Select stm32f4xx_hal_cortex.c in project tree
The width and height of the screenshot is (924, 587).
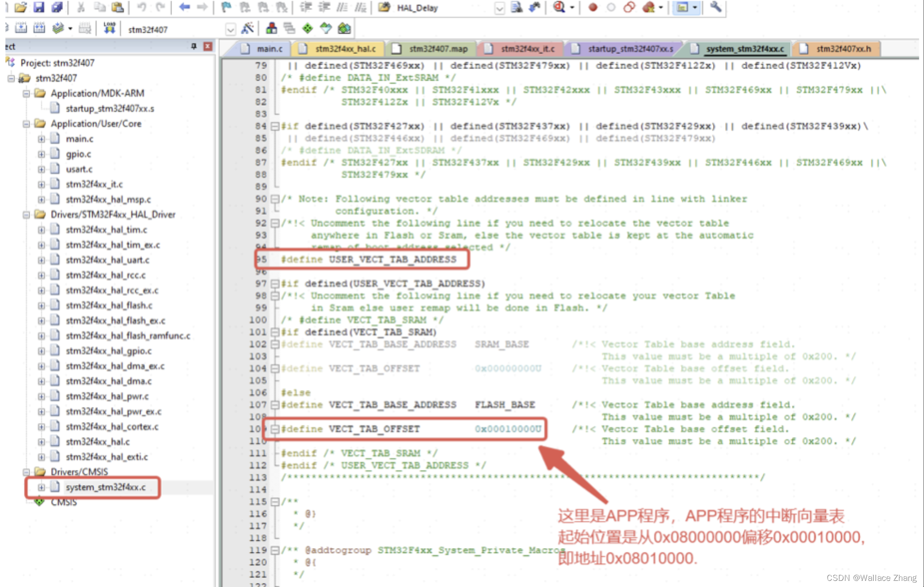point(112,427)
